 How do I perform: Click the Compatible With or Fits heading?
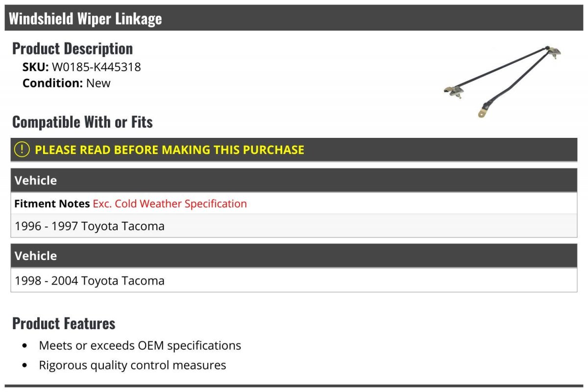tap(82, 122)
